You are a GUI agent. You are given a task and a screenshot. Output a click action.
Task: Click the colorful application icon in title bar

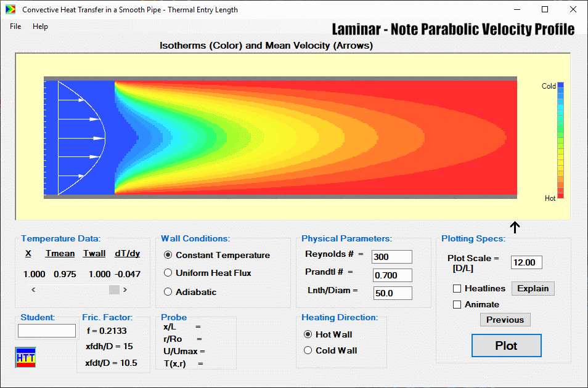[x=10, y=9]
